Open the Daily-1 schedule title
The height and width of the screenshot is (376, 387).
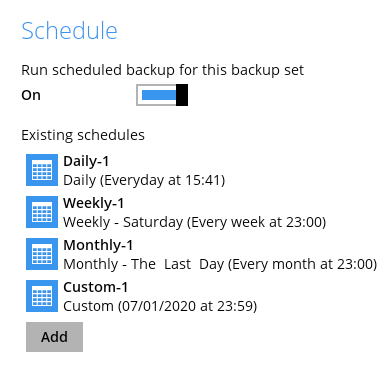coord(86,161)
